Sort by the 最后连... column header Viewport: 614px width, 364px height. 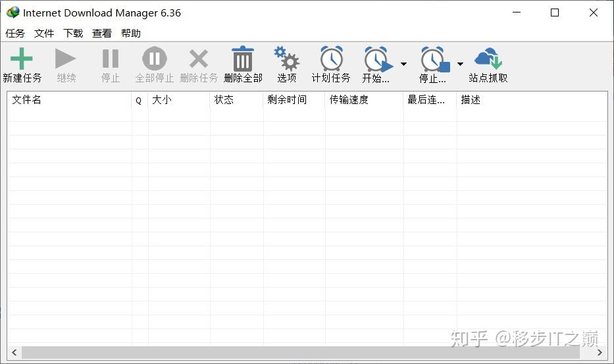430,100
